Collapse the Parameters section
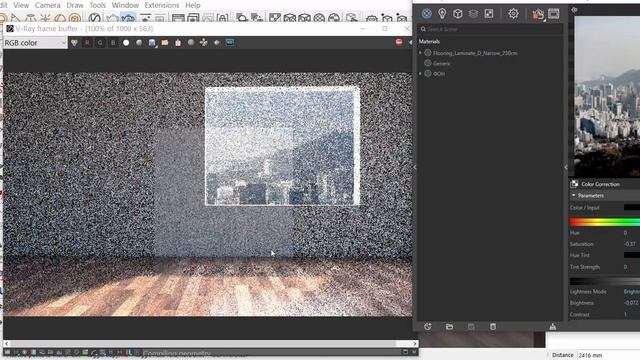The height and width of the screenshot is (360, 640). pyautogui.click(x=573, y=196)
